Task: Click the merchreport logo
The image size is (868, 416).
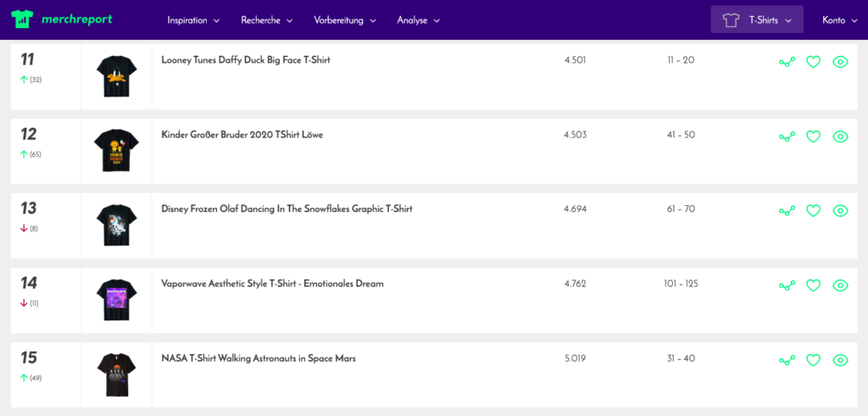Action: click(x=61, y=20)
